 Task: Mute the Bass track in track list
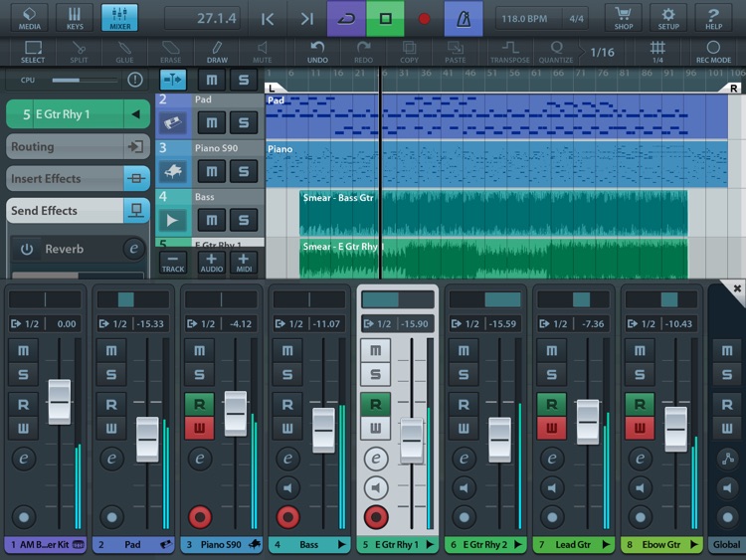point(211,220)
